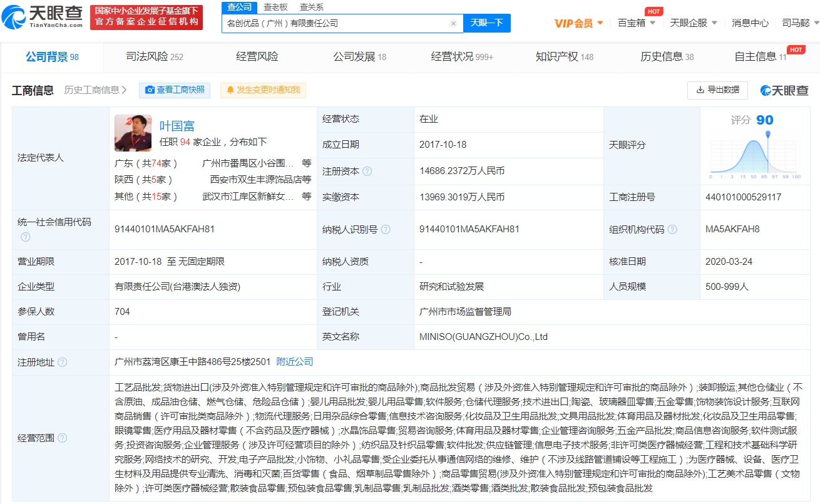
Task: Click the help icon next to 注册地址
Action: (62, 363)
